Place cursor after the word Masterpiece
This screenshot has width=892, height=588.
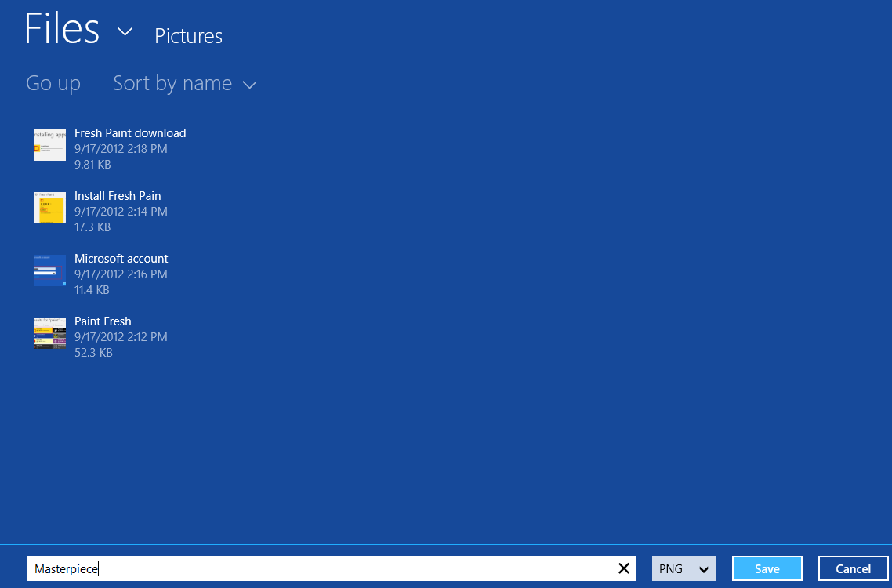coord(100,568)
